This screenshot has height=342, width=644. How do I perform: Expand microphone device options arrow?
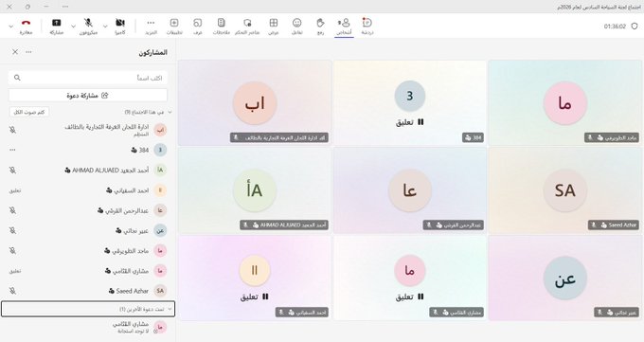pyautogui.click(x=73, y=26)
